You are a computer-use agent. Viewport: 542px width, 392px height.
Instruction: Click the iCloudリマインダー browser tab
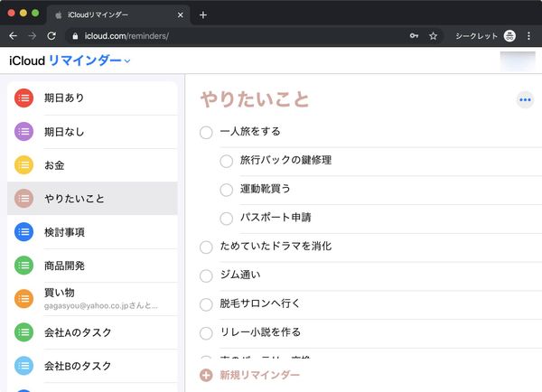tap(117, 14)
